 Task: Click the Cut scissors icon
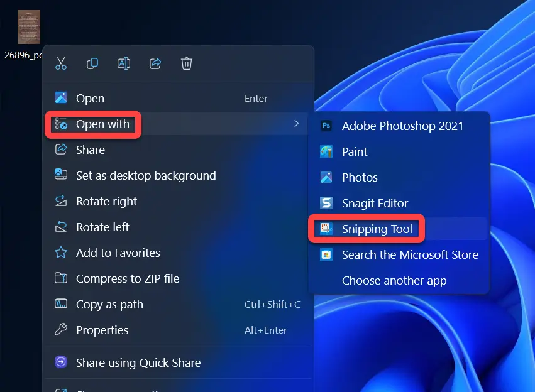pyautogui.click(x=61, y=63)
